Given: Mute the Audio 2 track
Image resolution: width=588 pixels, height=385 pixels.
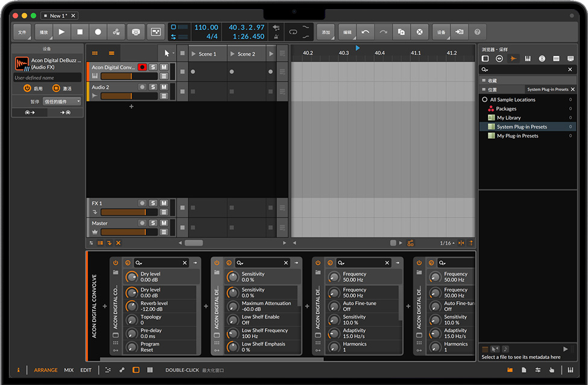Looking at the screenshot, I should click(x=163, y=87).
